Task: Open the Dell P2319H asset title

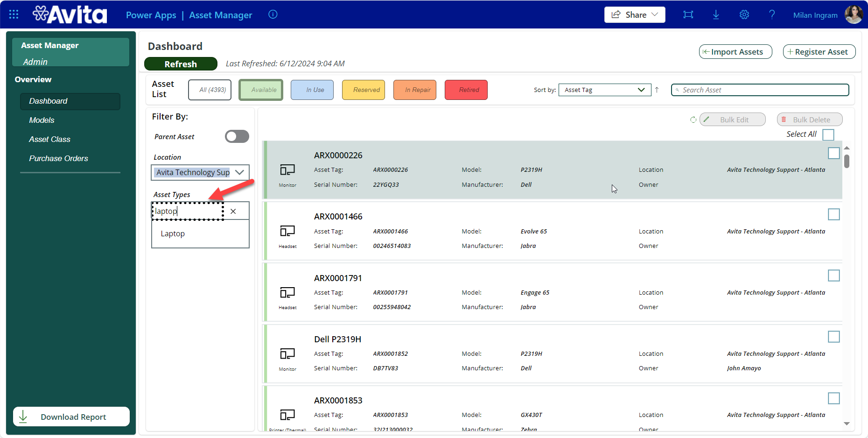Action: click(337, 339)
